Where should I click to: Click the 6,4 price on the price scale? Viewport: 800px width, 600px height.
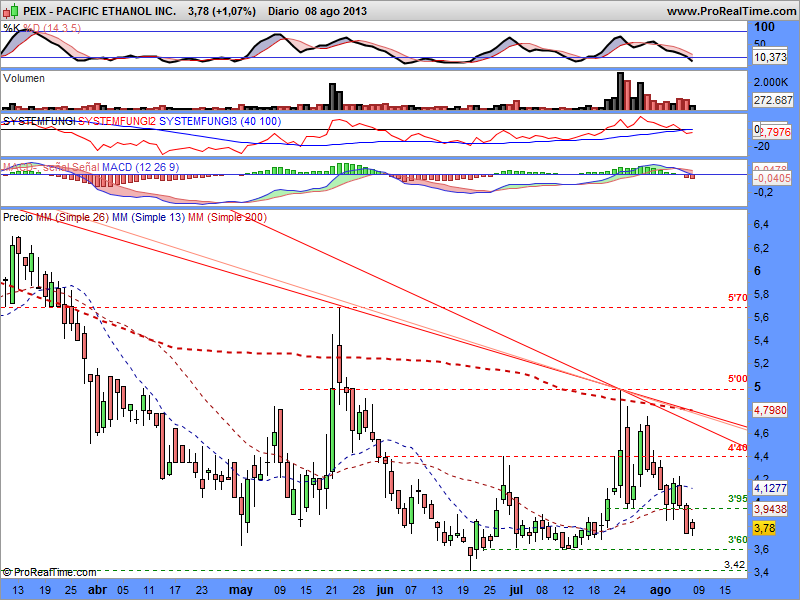pos(762,224)
